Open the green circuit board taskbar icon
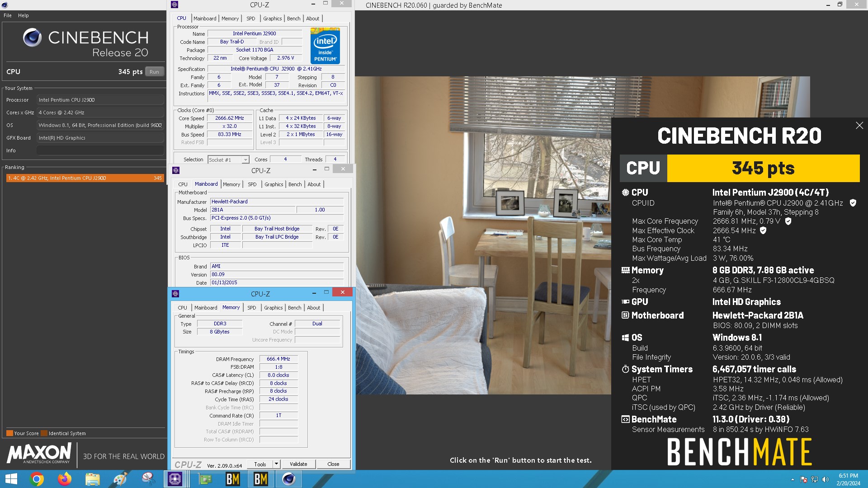This screenshot has height=488, width=868. (205, 479)
